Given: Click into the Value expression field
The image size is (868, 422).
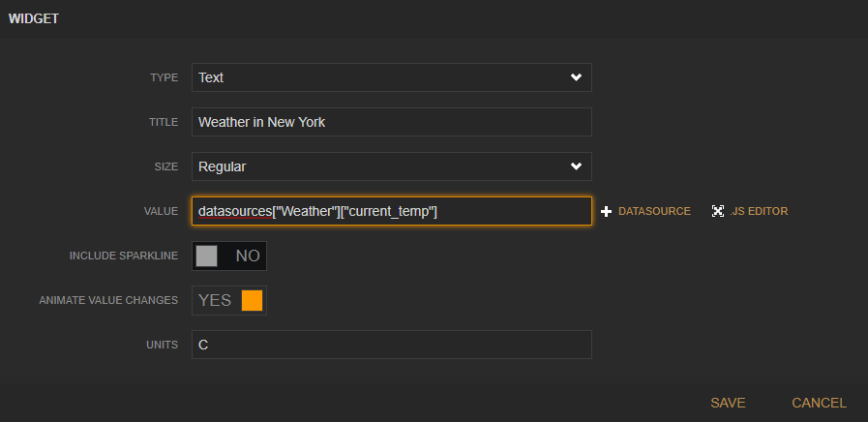Looking at the screenshot, I should pyautogui.click(x=391, y=211).
